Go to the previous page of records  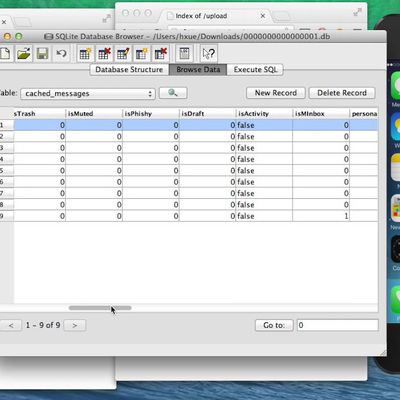point(11,325)
